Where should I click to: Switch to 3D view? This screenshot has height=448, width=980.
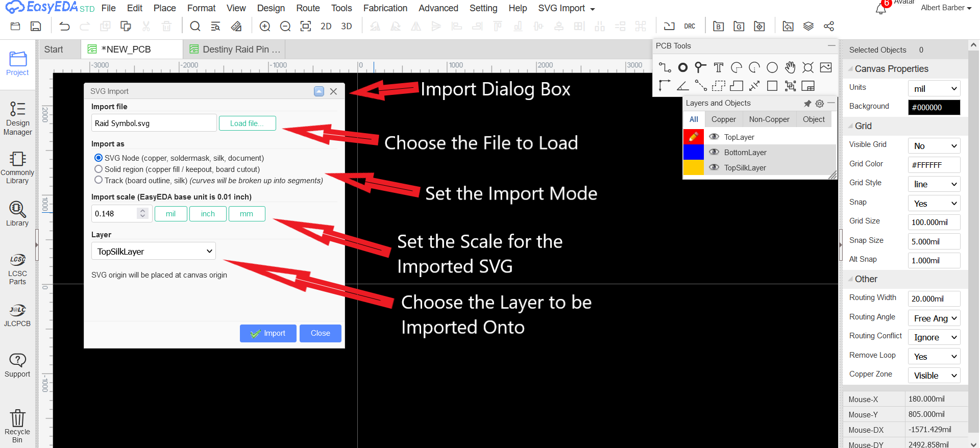(347, 26)
